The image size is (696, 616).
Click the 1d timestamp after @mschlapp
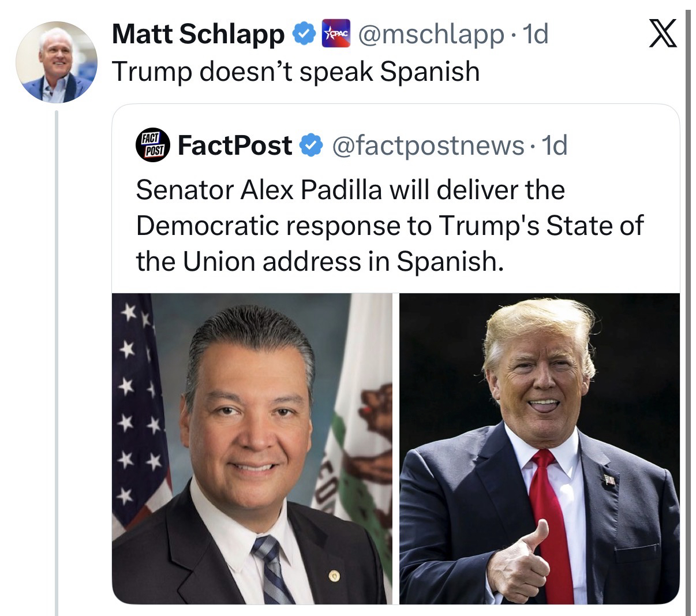coord(534,35)
